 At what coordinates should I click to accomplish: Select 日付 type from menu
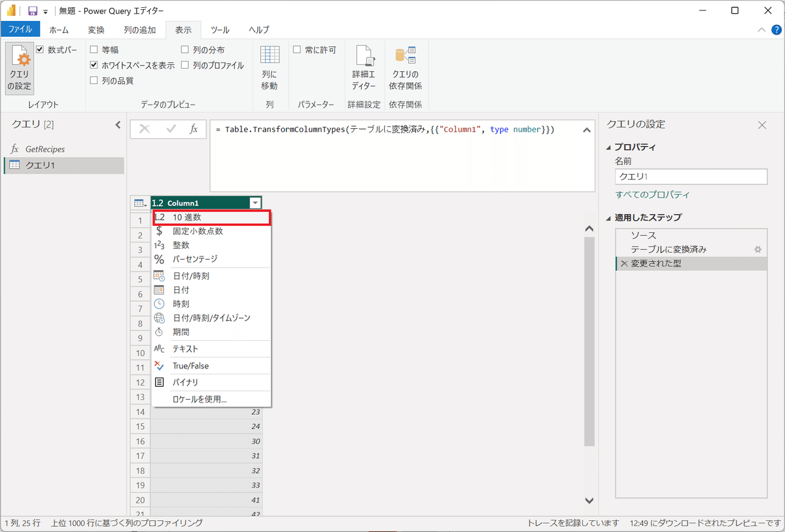point(211,290)
